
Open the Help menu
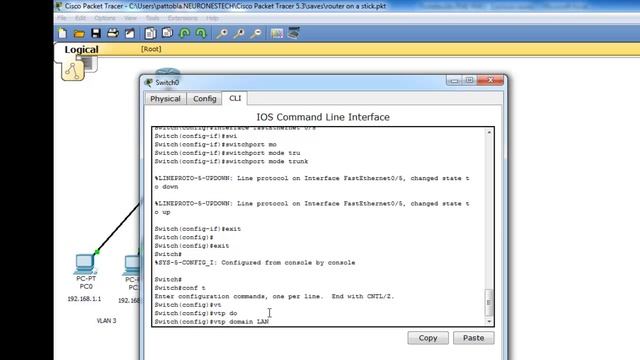coord(212,18)
